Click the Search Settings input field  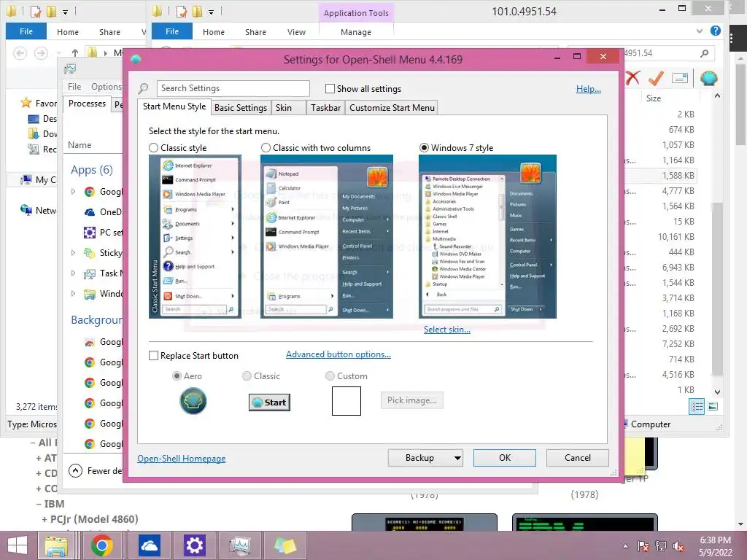[x=233, y=88]
